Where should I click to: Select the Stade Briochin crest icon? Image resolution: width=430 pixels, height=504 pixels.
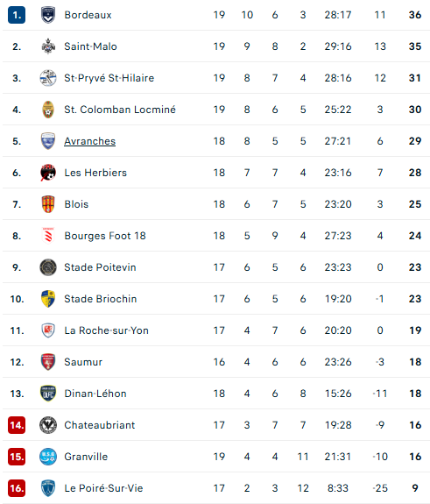pyautogui.click(x=48, y=299)
